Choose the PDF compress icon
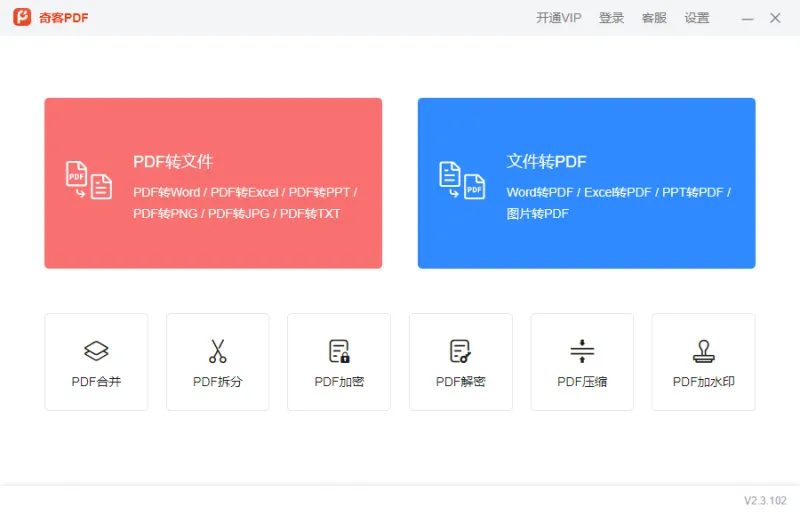The height and width of the screenshot is (516, 800). click(x=582, y=351)
